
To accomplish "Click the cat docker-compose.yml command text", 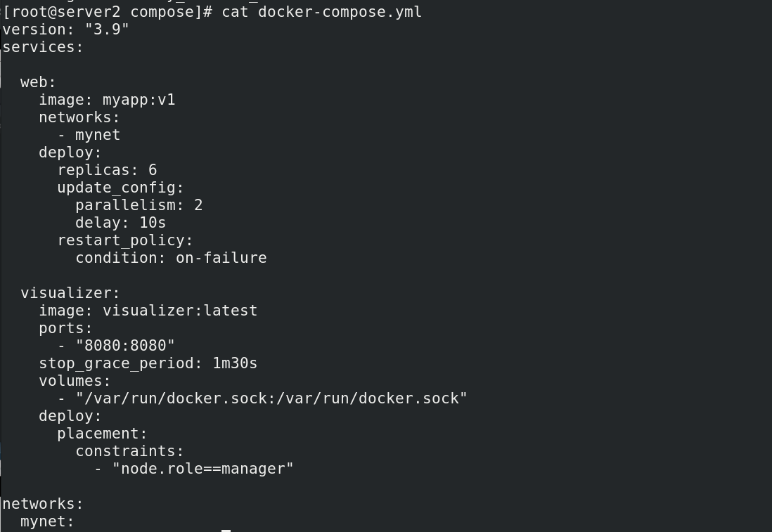I will click(x=321, y=12).
